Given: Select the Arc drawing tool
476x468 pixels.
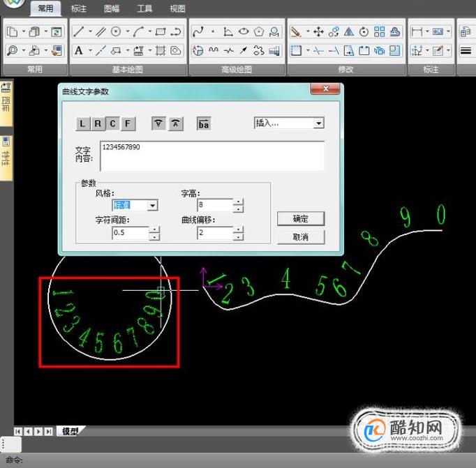Looking at the screenshot, I should point(138,31).
